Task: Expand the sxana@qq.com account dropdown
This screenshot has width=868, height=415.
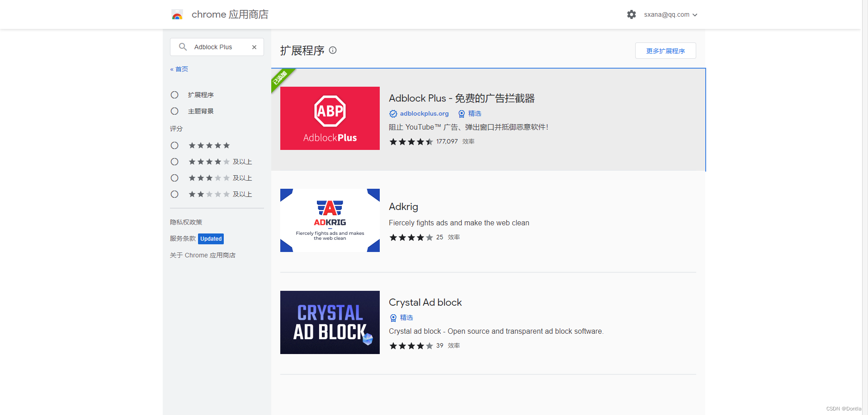Action: pos(671,14)
